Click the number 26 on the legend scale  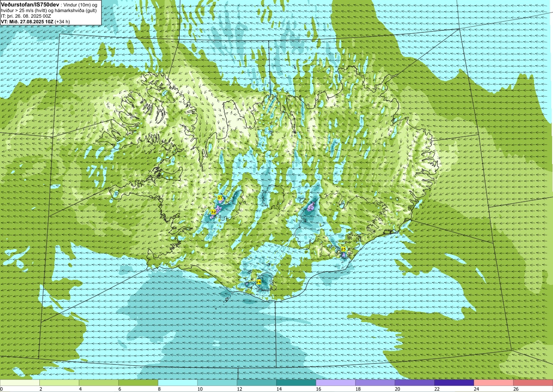[516, 389]
